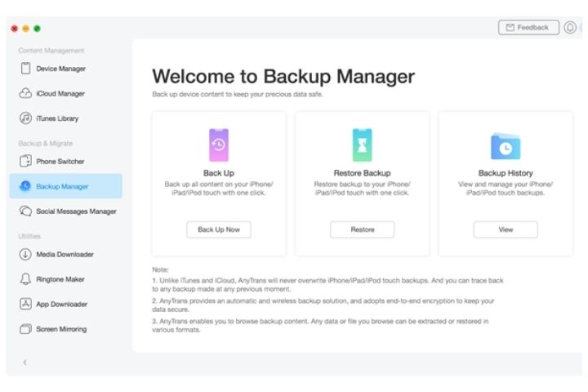Open Screen Mirroring utility

click(65, 329)
